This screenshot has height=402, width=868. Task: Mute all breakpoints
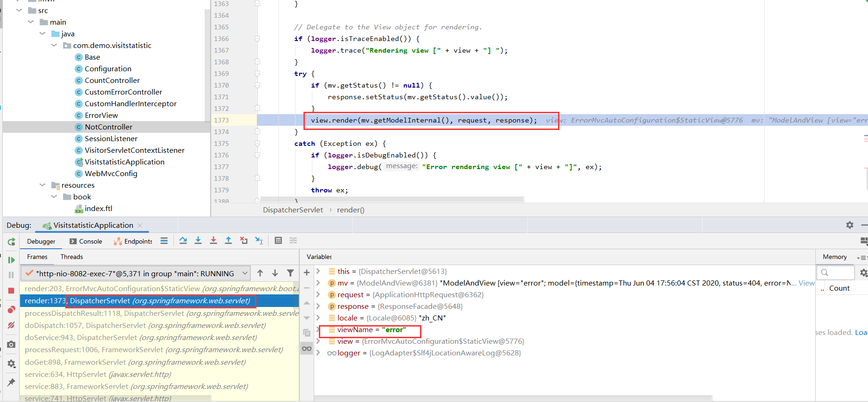(x=12, y=325)
